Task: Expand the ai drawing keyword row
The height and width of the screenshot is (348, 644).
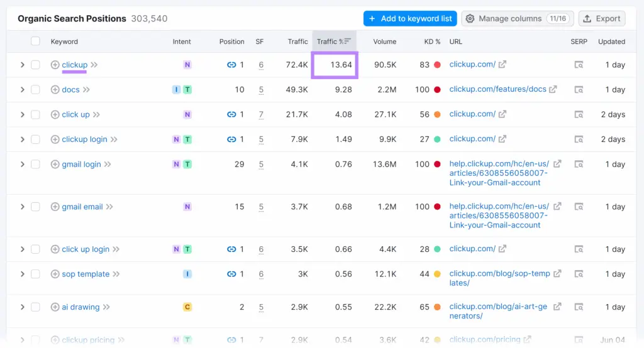Action: point(22,307)
